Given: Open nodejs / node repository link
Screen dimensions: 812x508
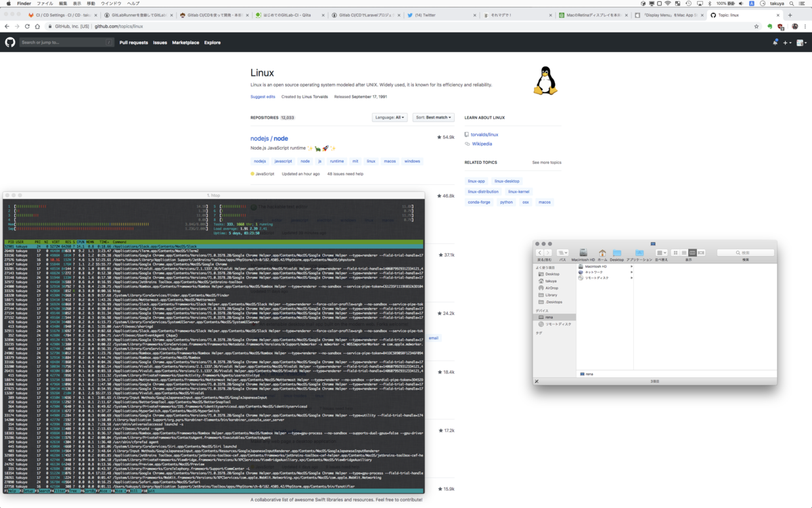Looking at the screenshot, I should coord(269,138).
